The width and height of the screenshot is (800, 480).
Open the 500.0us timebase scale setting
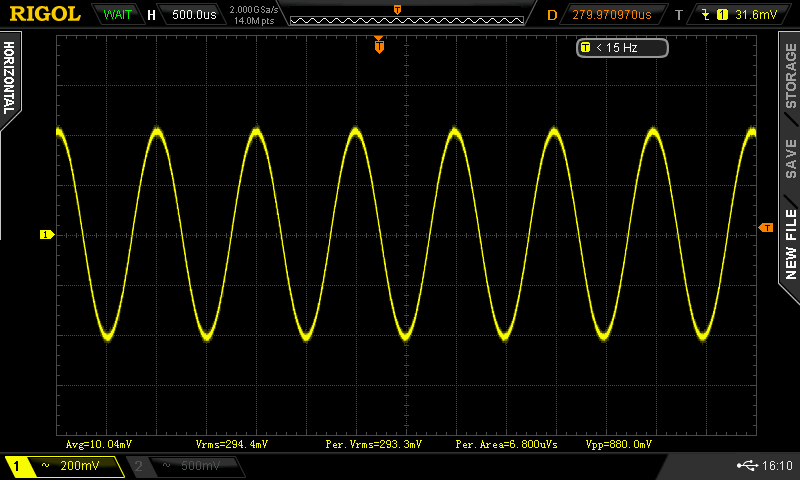tap(195, 15)
